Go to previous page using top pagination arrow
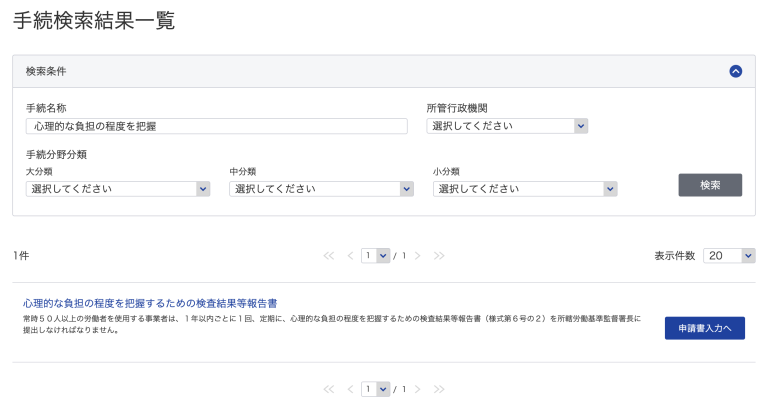The width and height of the screenshot is (768, 407). click(x=350, y=256)
